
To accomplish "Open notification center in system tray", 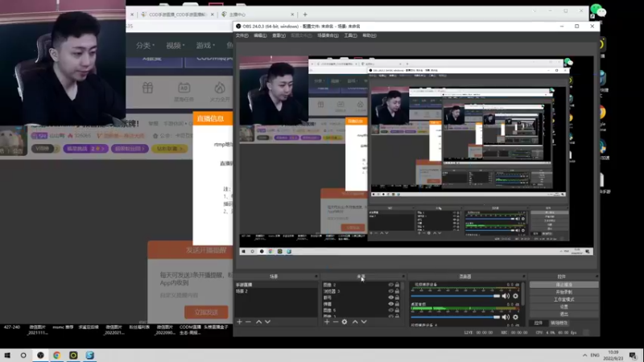I will tap(633, 356).
